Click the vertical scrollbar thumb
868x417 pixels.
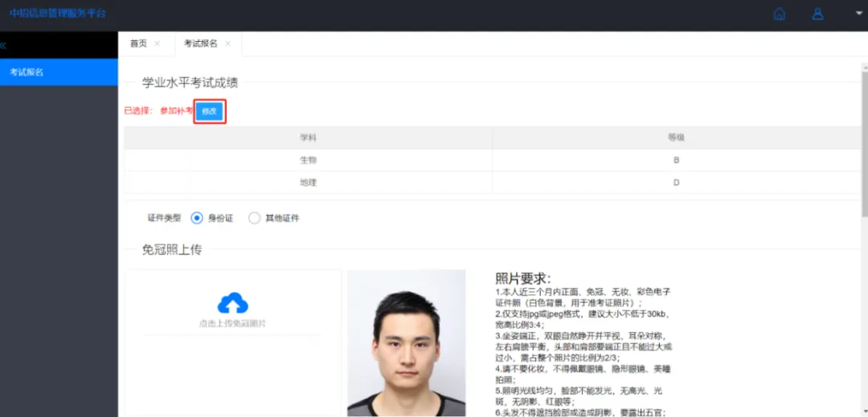point(865,144)
